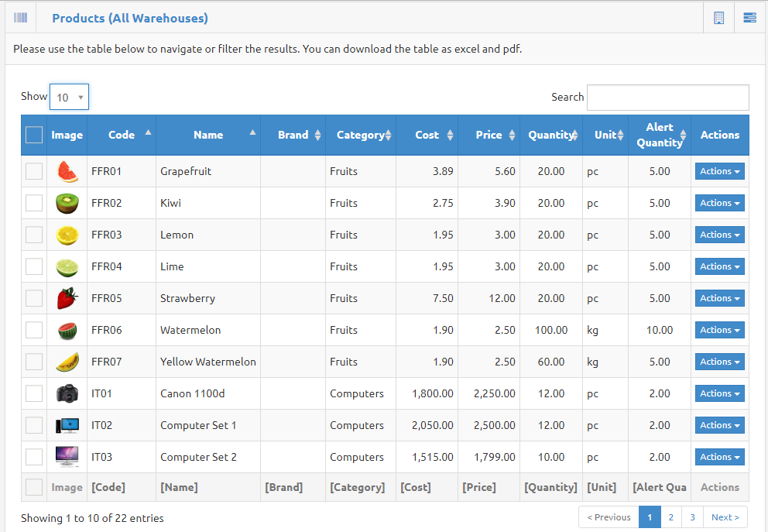Screen dimensions: 768x532
Task: Click the Yellow Watermelon product image
Action: coord(67,362)
